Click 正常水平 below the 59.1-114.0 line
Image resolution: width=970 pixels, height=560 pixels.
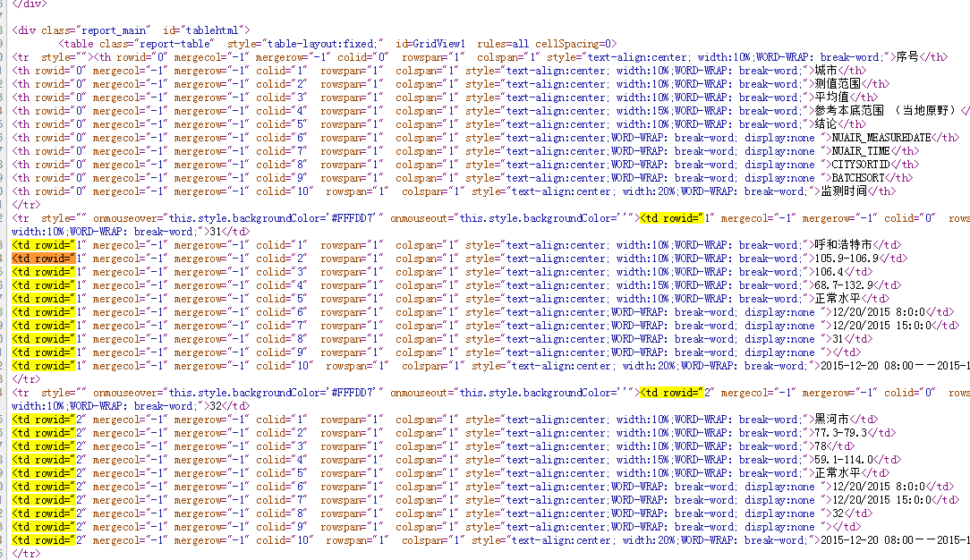pyautogui.click(x=838, y=473)
